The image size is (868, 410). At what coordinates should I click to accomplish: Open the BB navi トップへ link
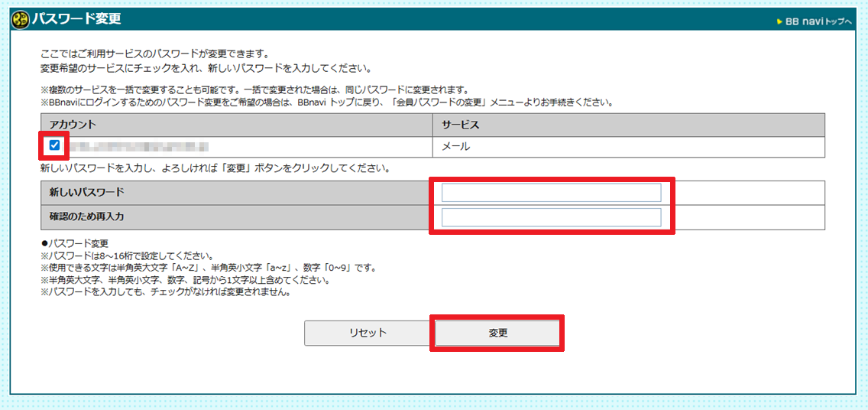click(x=818, y=21)
